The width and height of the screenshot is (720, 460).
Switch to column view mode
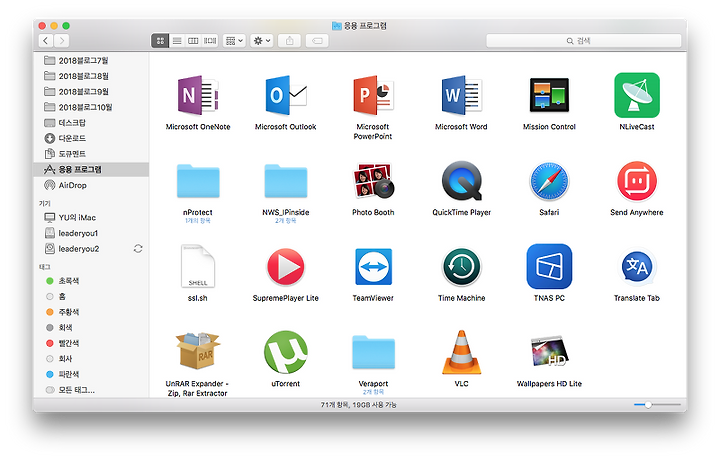[x=193, y=41]
